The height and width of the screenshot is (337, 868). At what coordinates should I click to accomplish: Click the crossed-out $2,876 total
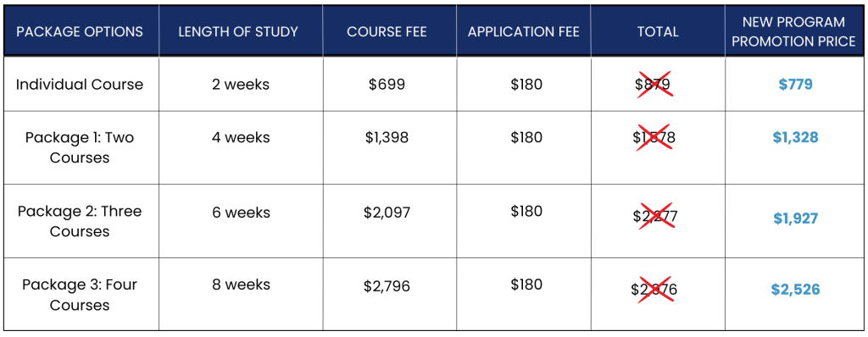(654, 290)
